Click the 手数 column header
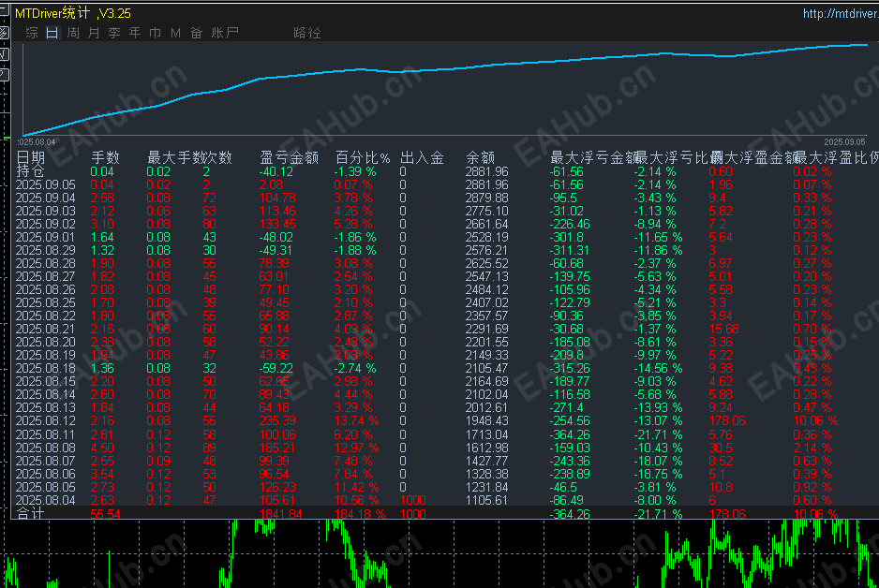The height and width of the screenshot is (588, 879). [x=105, y=157]
